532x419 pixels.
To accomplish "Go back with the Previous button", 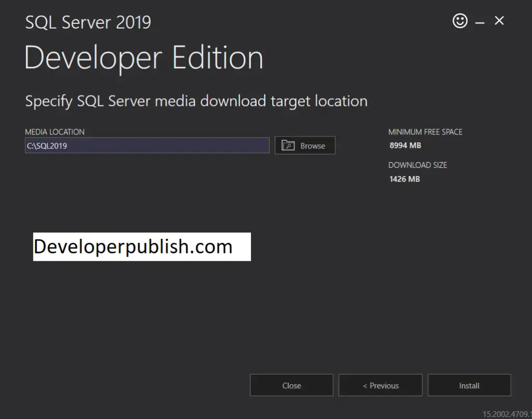I will 380,385.
